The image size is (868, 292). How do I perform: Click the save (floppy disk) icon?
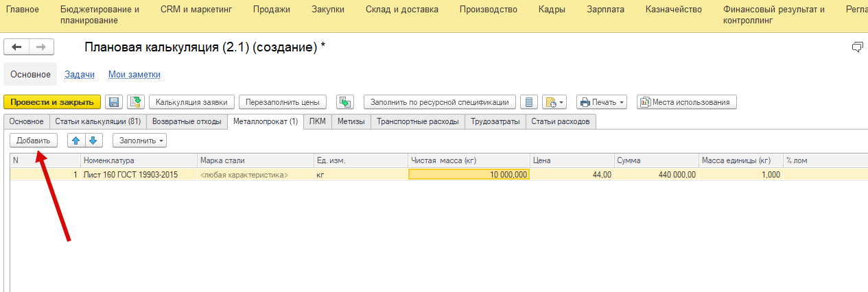114,102
